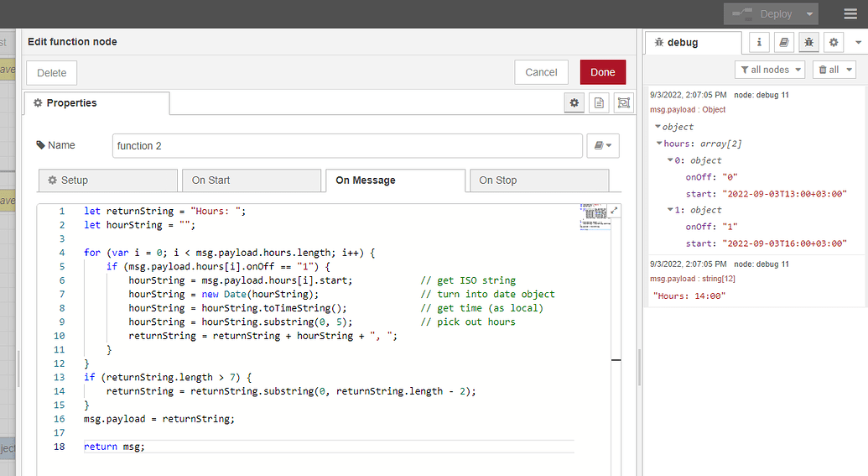Open the 'all nodes' filter dropdown

coord(770,70)
